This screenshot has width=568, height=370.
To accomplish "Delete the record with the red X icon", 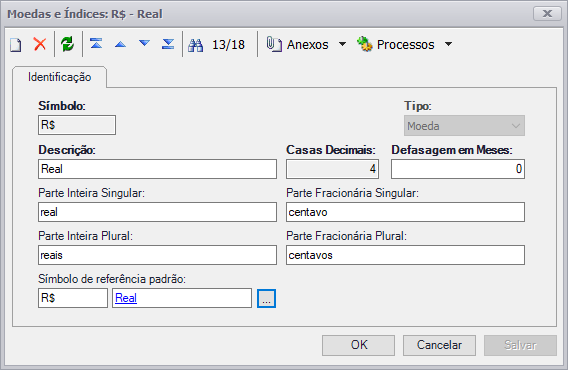I will pyautogui.click(x=40, y=44).
